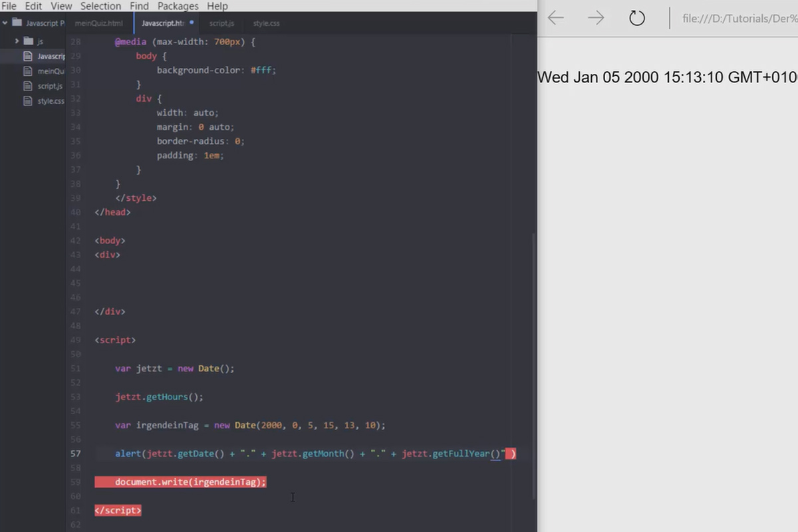This screenshot has width=798, height=532.
Task: Click the 'document.write(irgendeinTag);' line
Action: coord(190,482)
